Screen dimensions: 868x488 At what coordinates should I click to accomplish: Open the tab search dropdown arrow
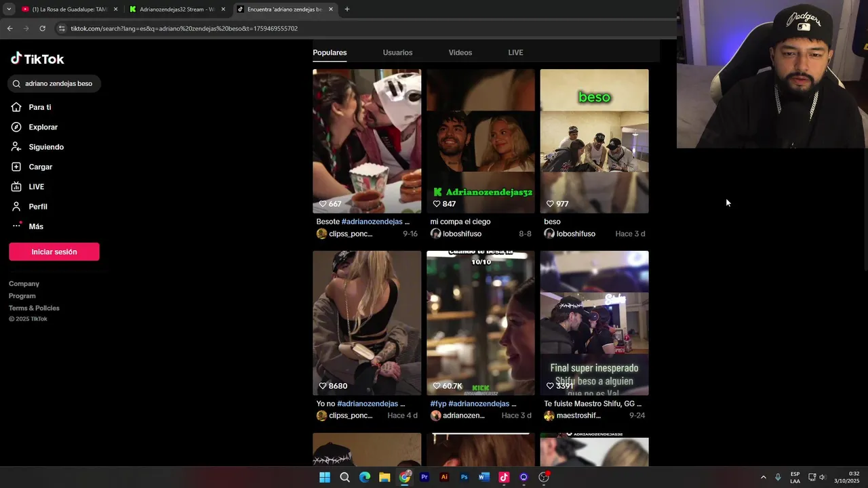[x=9, y=9]
